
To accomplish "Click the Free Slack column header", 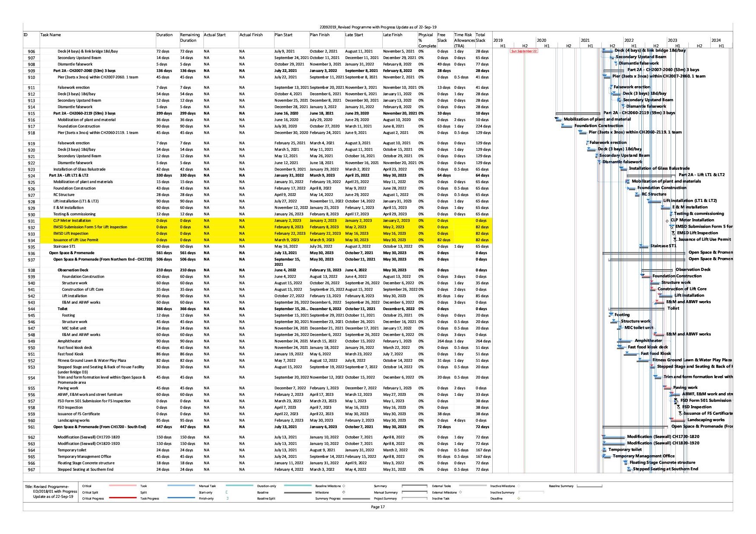I will [442, 37].
